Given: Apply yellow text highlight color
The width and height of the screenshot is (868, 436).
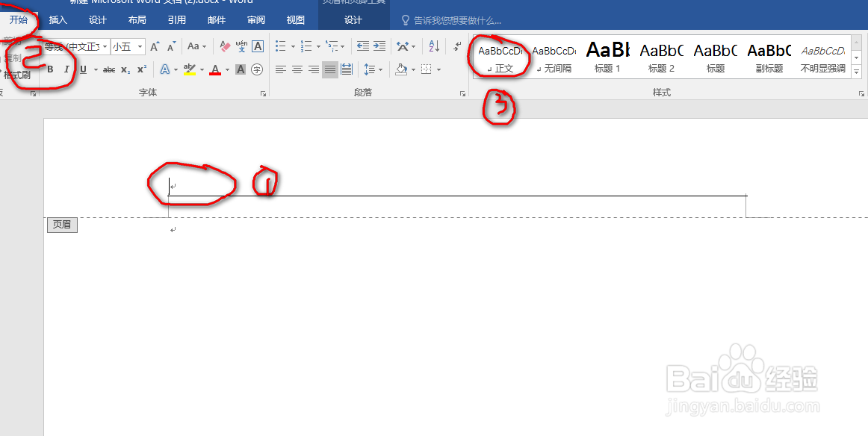Looking at the screenshot, I should click(189, 69).
